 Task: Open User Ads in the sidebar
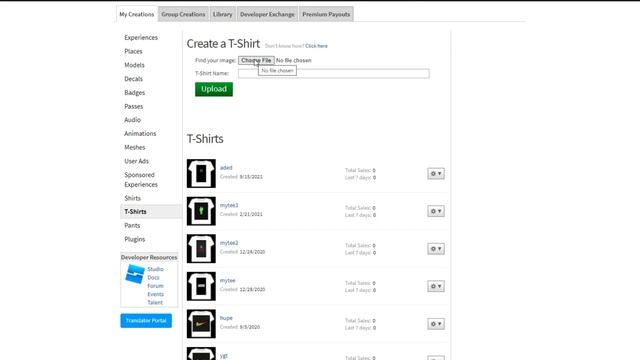(x=136, y=161)
